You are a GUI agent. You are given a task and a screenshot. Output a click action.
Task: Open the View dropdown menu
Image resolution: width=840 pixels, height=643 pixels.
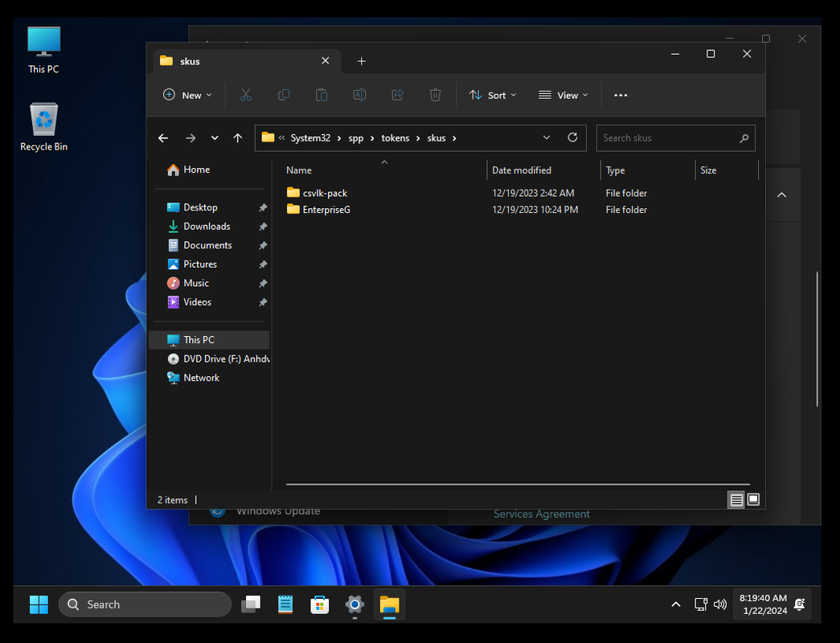click(x=563, y=95)
